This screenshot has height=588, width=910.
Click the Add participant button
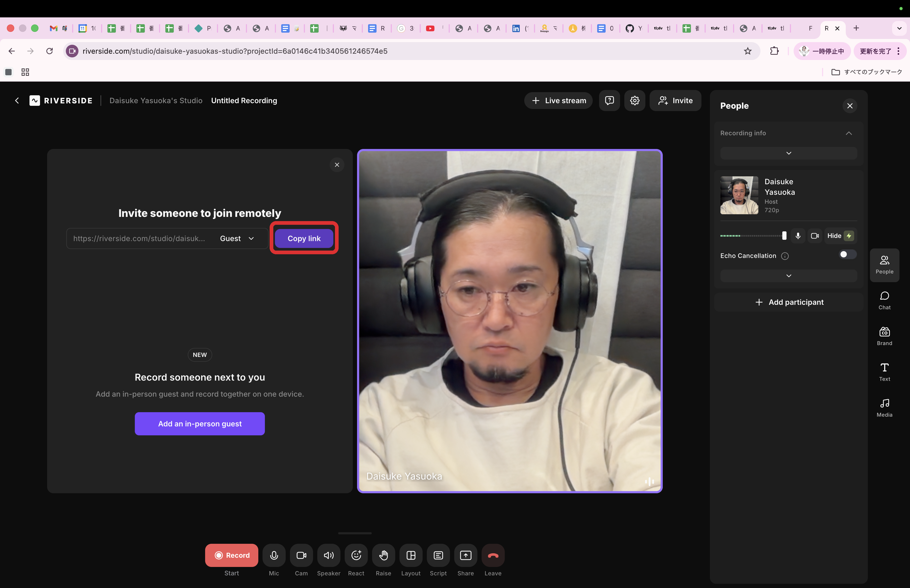[x=789, y=302]
